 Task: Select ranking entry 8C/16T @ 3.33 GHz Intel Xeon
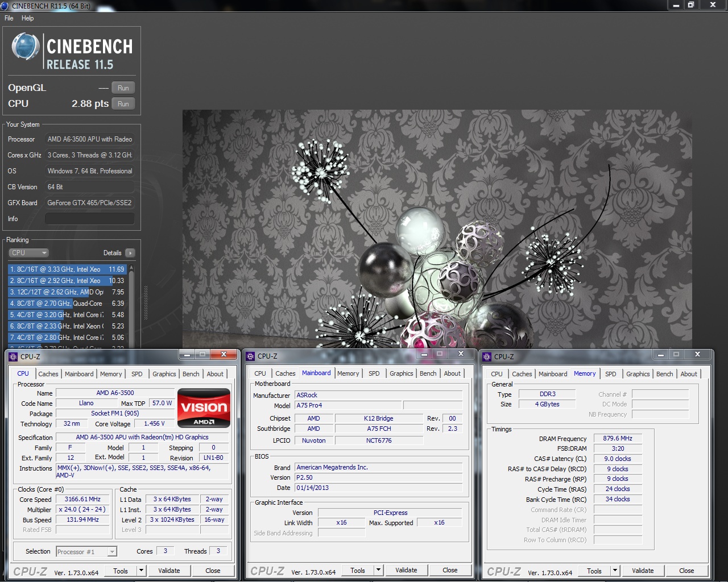click(67, 269)
